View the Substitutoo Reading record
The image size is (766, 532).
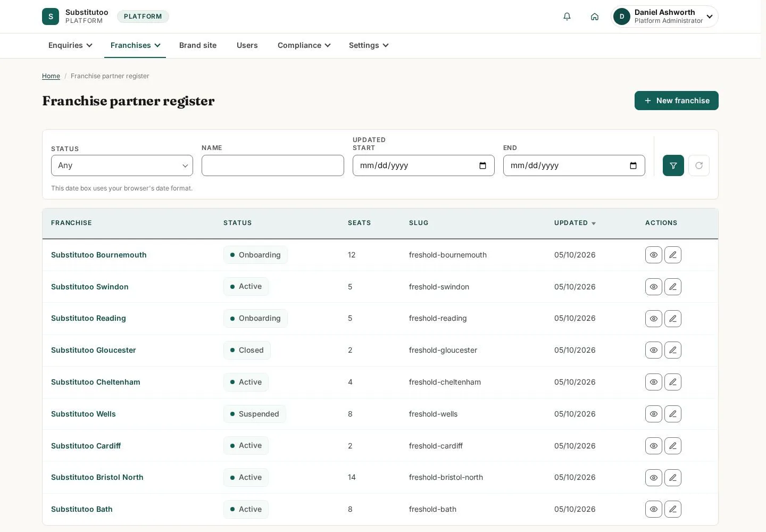[654, 319]
